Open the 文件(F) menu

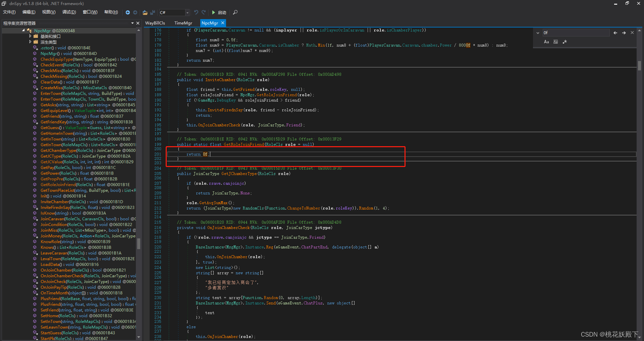9,12
